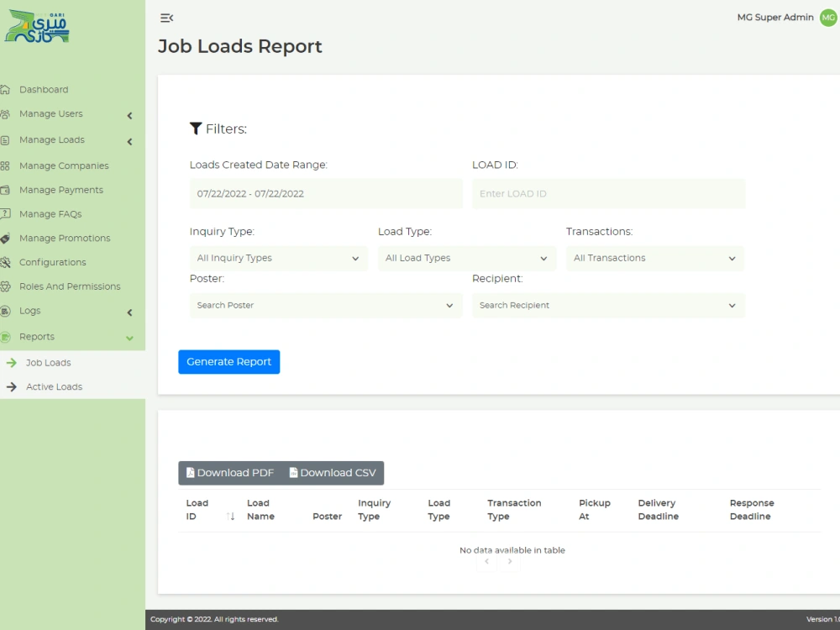Sort table by Load ID arrows icon

[230, 517]
